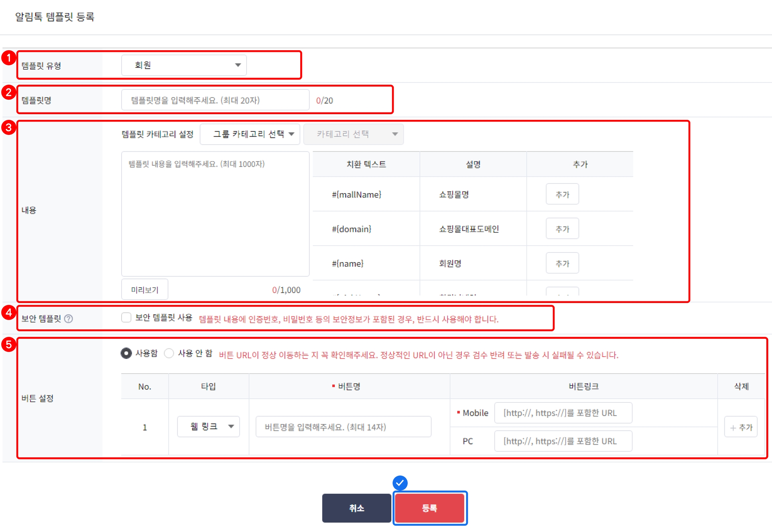The width and height of the screenshot is (772, 532).
Task: Click the red number 3 marker
Action: coord(8,128)
